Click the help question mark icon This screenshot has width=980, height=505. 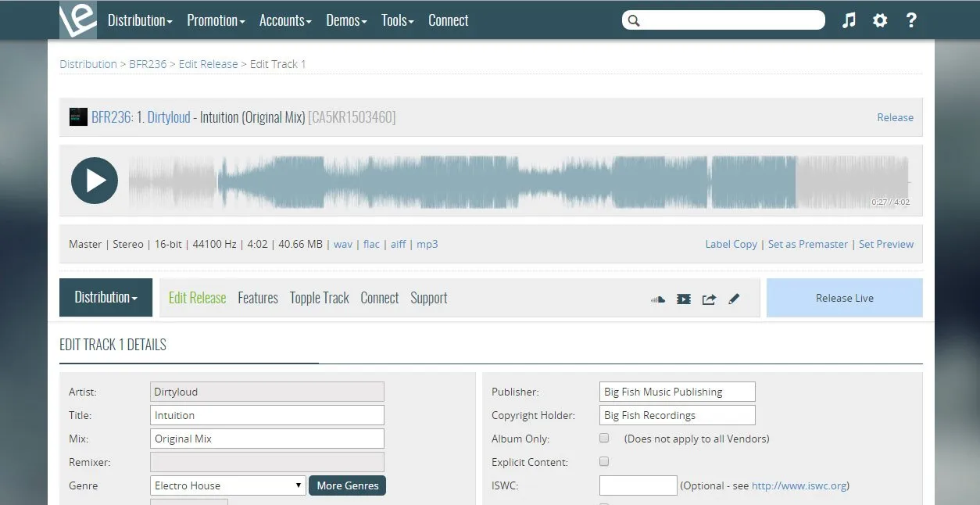(911, 20)
